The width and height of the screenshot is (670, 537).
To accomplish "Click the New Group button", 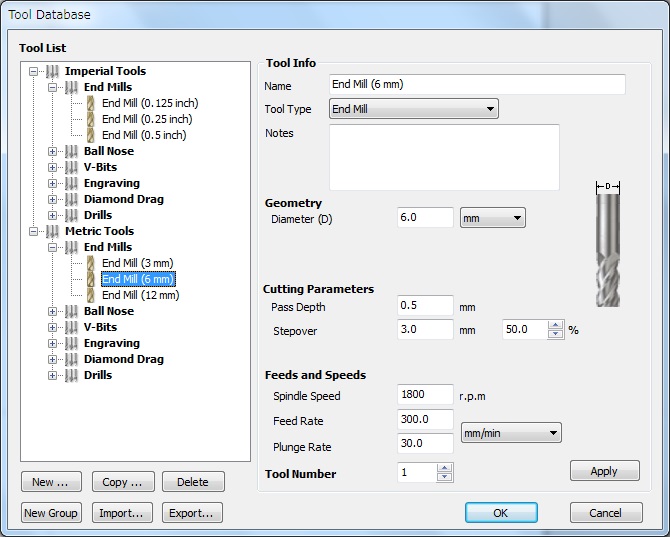I will click(51, 513).
